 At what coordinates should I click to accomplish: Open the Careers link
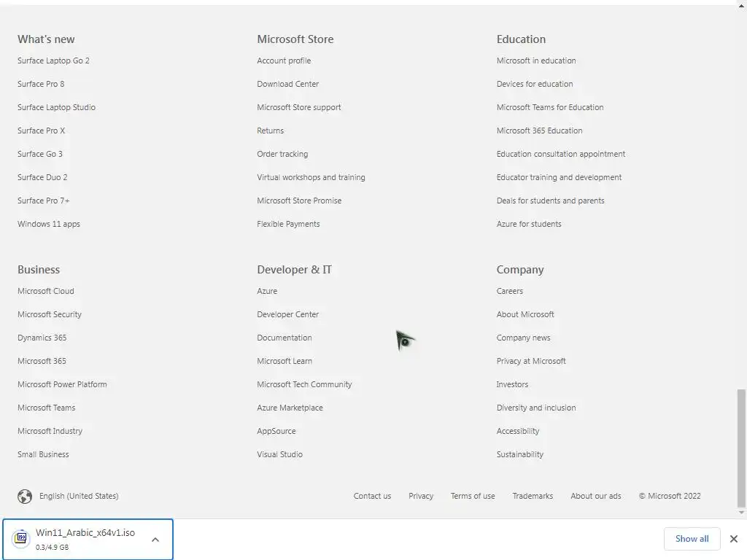click(509, 291)
